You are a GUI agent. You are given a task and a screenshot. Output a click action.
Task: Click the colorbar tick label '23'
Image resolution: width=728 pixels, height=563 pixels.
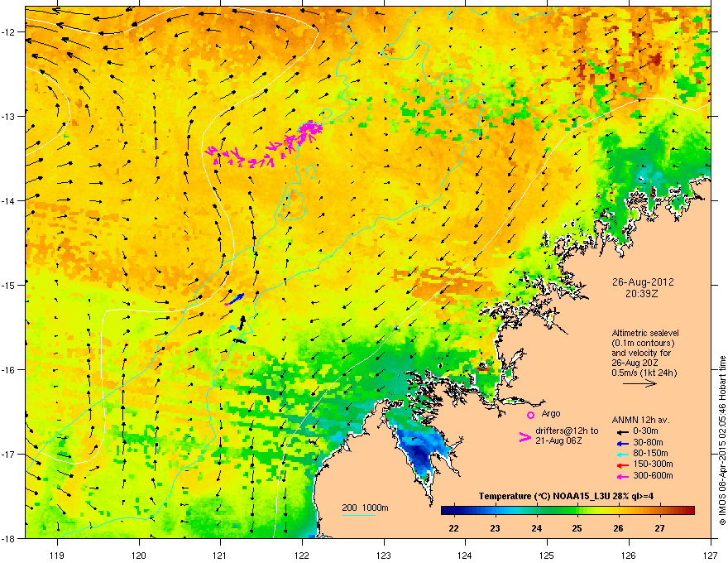495,528
